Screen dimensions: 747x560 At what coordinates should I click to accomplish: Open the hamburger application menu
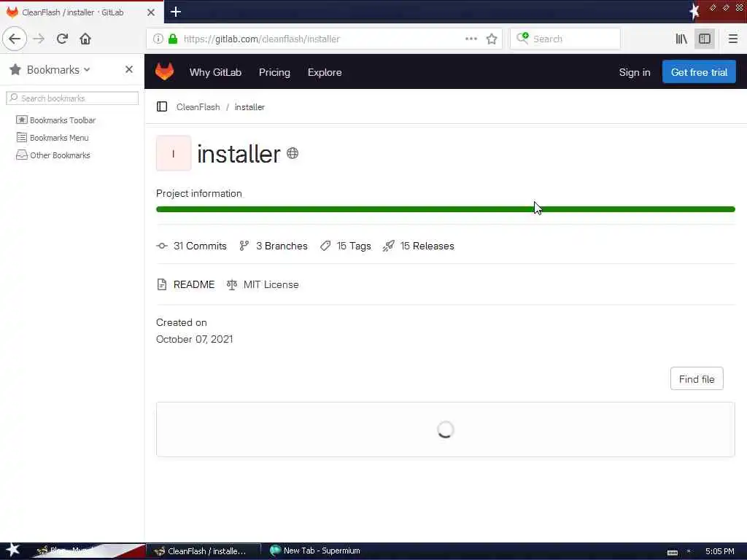[732, 39]
